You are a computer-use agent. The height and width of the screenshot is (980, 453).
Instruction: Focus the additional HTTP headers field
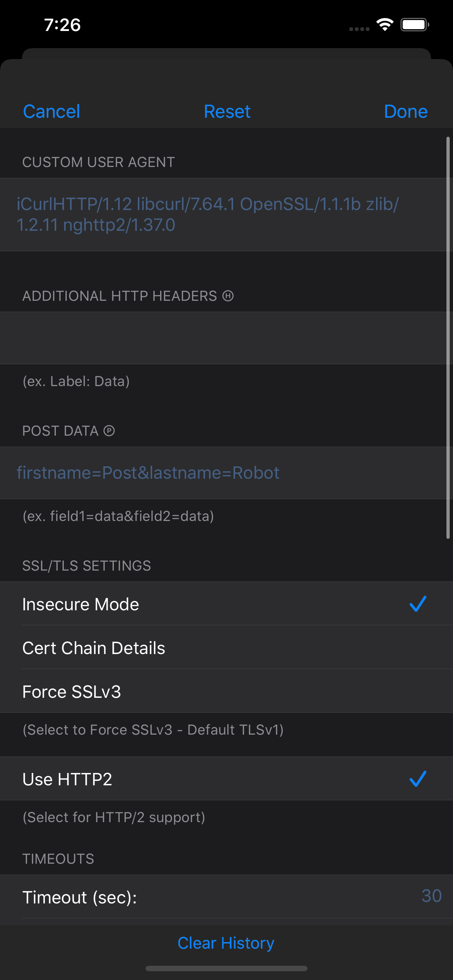click(226, 338)
